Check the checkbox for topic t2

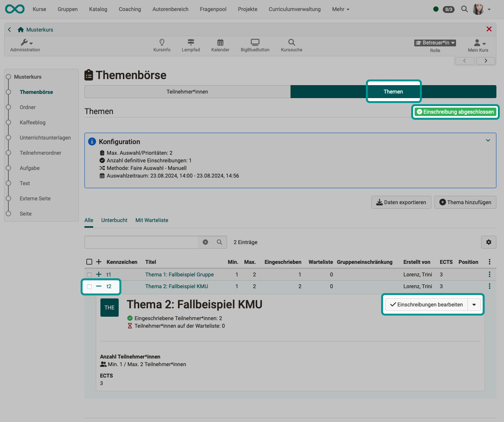tap(89, 286)
